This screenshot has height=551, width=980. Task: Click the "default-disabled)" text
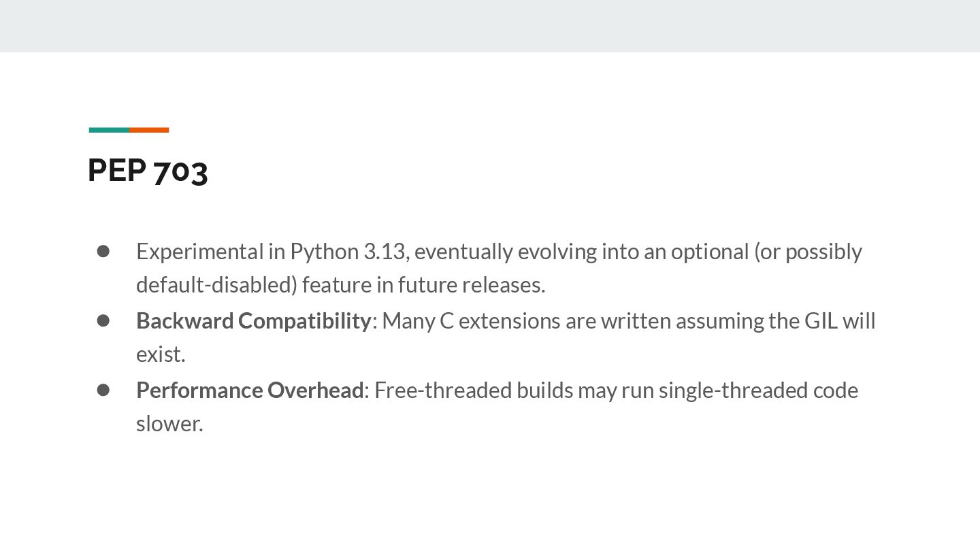217,285
